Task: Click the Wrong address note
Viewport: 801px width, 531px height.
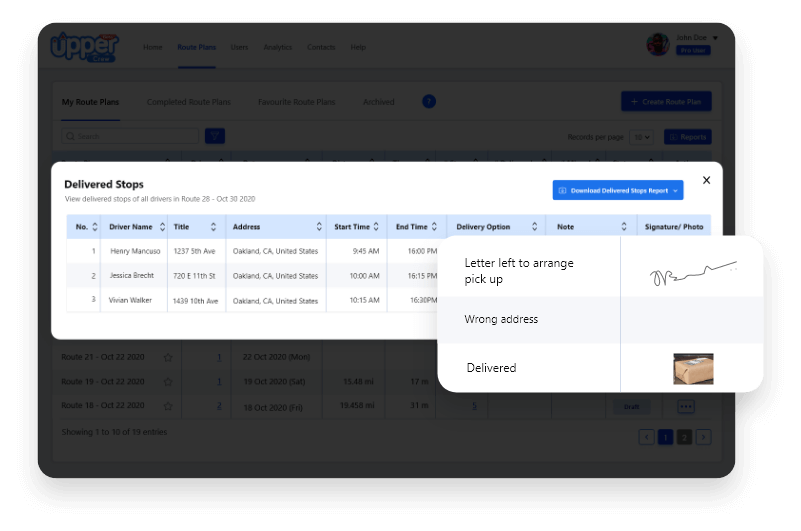Action: tap(501, 319)
